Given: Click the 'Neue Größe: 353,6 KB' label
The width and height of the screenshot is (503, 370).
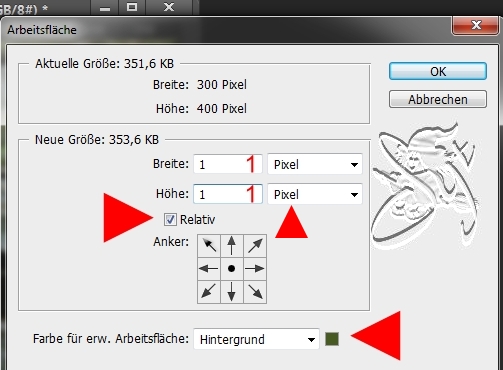Looking at the screenshot, I should point(97,139).
